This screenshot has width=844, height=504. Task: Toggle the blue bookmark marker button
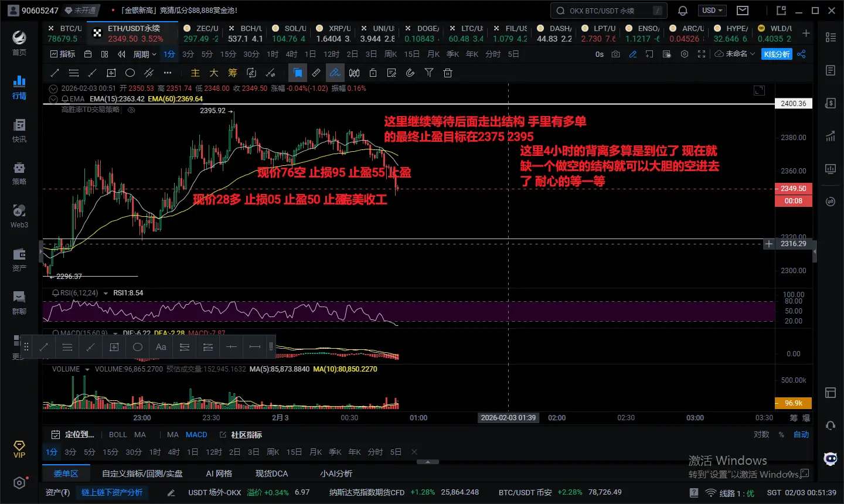[x=298, y=73]
